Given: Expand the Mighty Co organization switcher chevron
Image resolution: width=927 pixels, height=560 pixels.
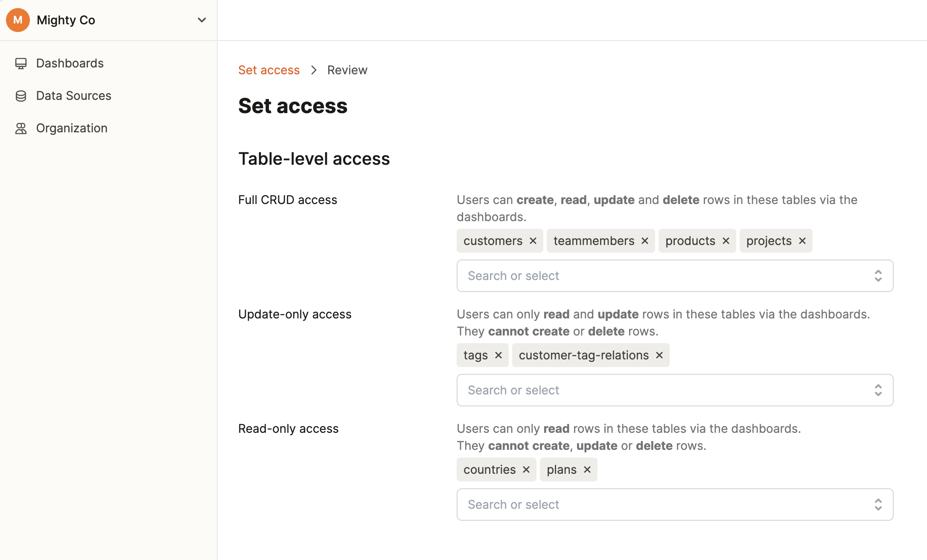Looking at the screenshot, I should point(202,20).
